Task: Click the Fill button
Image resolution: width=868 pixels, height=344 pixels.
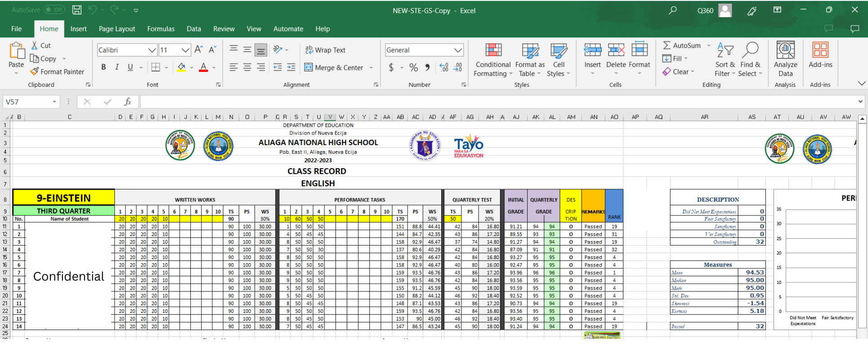Action: pos(672,58)
